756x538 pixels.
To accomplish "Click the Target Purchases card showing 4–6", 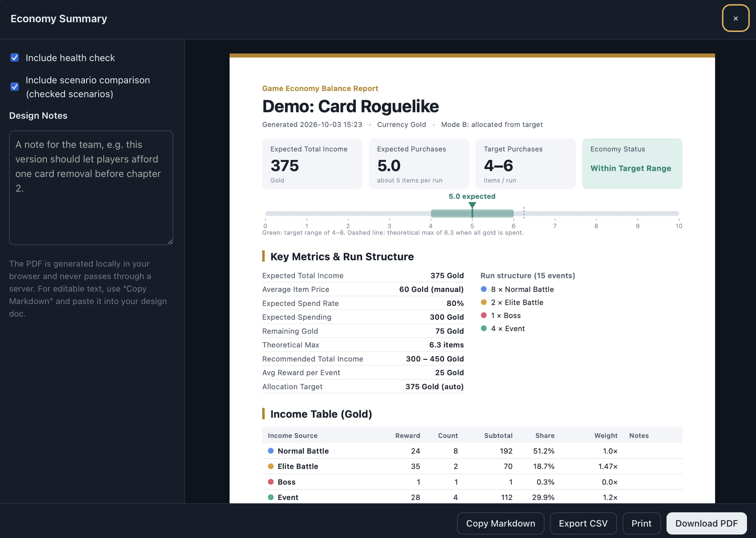I will (525, 164).
